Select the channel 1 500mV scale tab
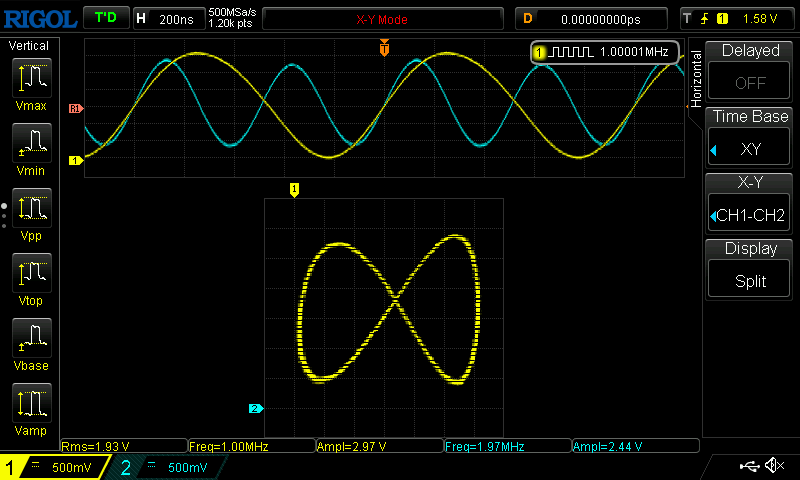800x480 pixels. (x=55, y=467)
